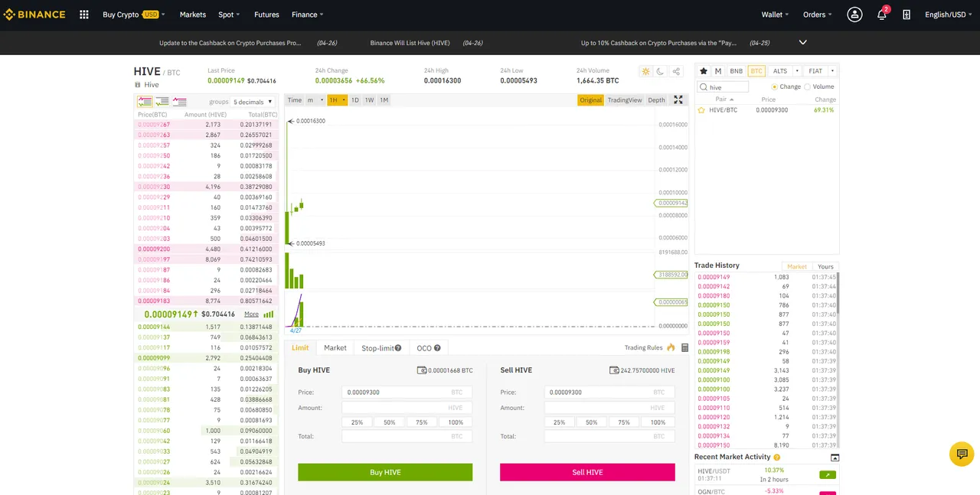Screen dimensions: 980x495
Task: Open the fee calculator icon
Action: click(684, 347)
